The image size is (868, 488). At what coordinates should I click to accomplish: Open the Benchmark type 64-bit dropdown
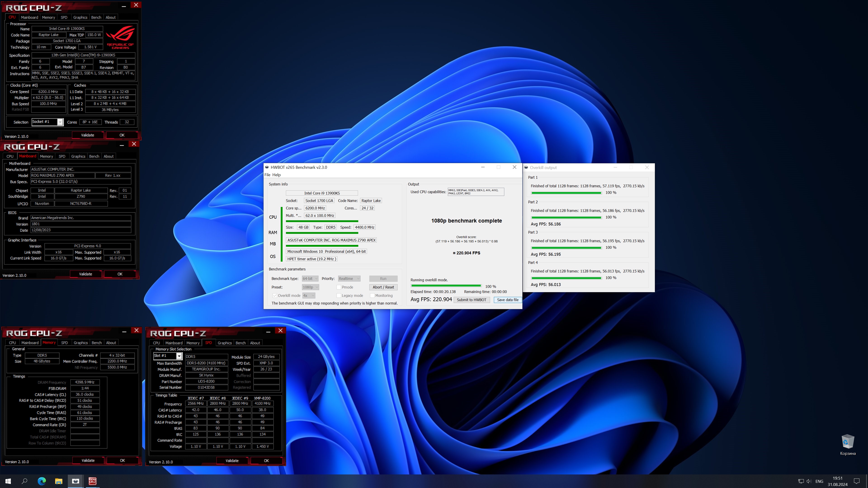tap(310, 279)
